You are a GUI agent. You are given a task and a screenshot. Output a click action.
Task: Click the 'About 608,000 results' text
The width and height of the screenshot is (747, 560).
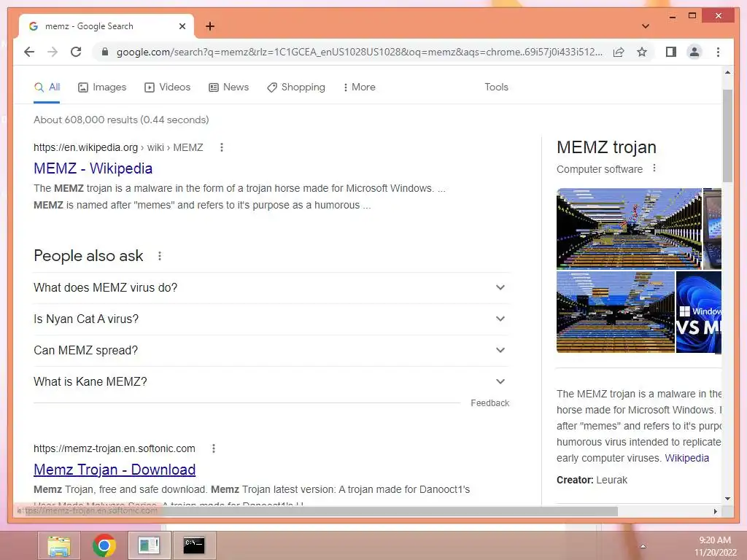pos(121,120)
